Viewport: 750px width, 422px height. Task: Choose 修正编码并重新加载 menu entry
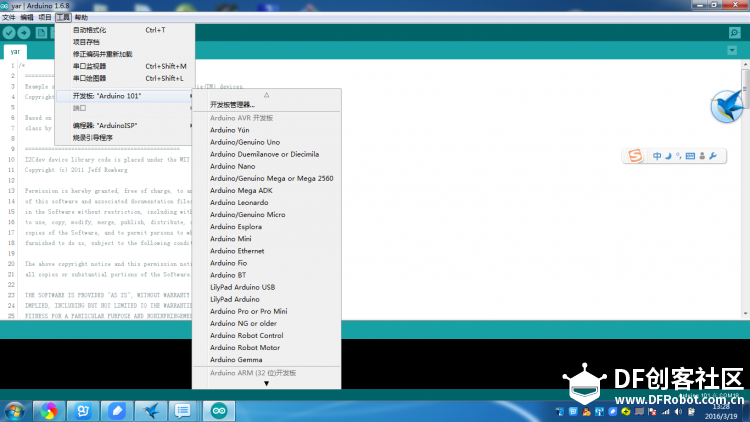tap(125, 54)
